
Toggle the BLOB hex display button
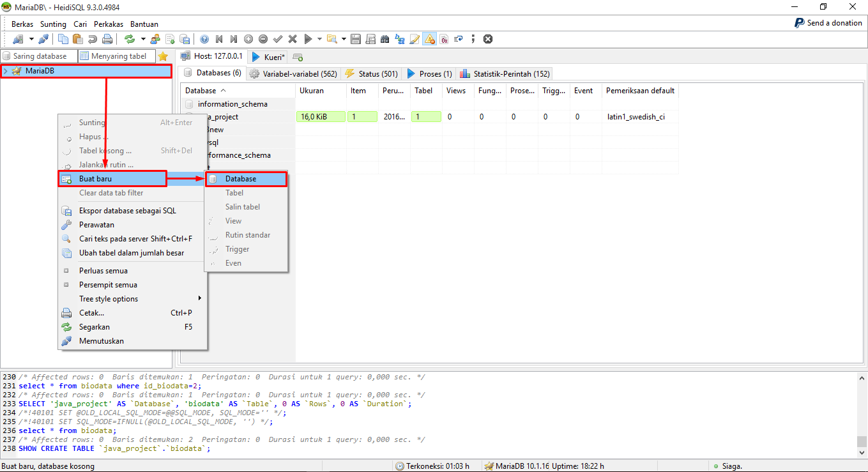coord(444,39)
